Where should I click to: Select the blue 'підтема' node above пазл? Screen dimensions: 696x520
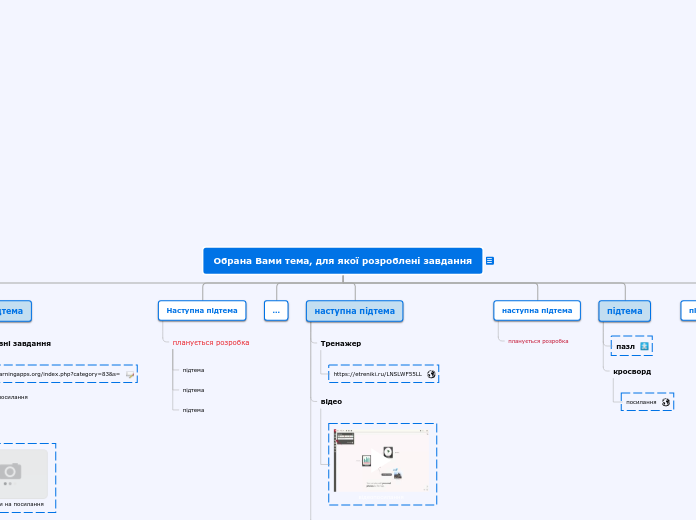625,311
